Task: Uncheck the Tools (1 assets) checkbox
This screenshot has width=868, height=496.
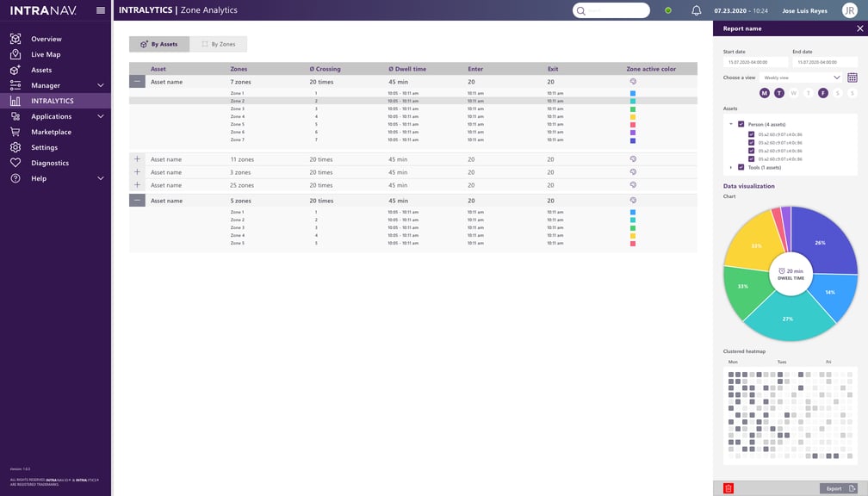Action: pyautogui.click(x=741, y=167)
